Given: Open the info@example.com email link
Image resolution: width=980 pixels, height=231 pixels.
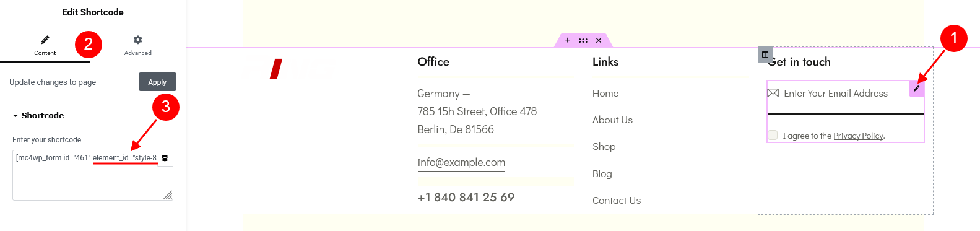Looking at the screenshot, I should coord(461,162).
